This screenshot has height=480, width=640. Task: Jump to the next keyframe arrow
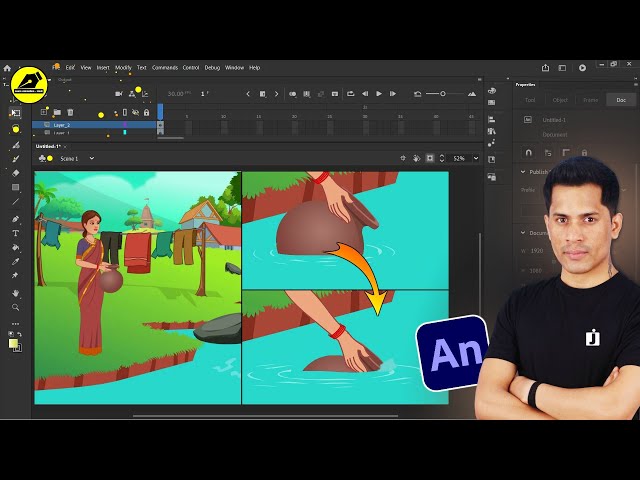coord(276,94)
